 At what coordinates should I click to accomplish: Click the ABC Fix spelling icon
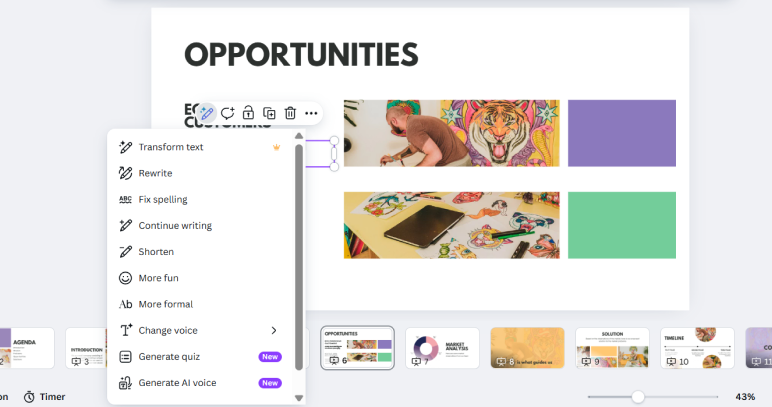(126, 199)
